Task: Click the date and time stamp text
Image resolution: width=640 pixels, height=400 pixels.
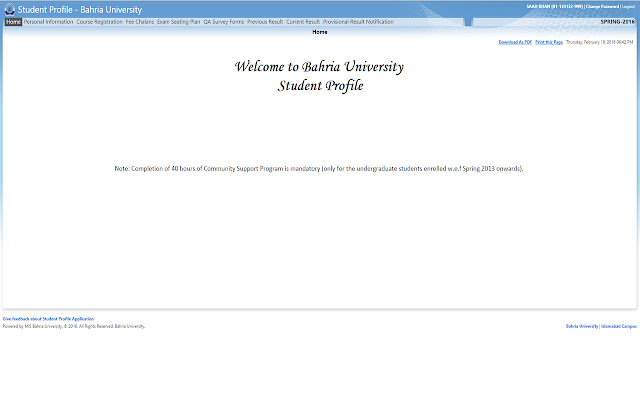Action: [599, 42]
